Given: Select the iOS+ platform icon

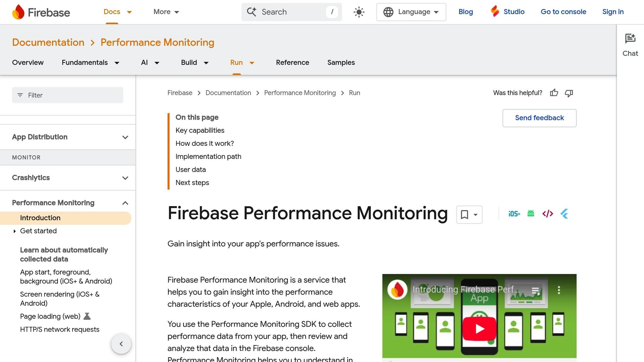Looking at the screenshot, I should click(x=514, y=213).
